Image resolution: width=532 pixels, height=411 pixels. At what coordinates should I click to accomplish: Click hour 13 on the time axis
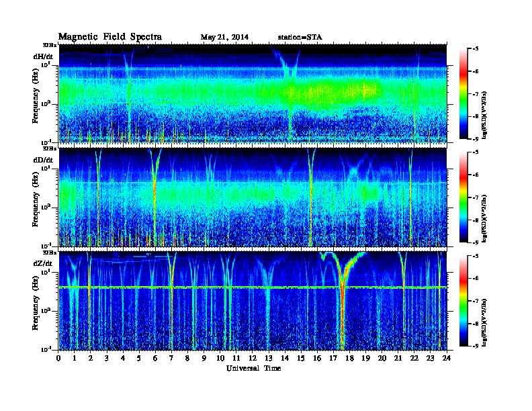(x=269, y=358)
